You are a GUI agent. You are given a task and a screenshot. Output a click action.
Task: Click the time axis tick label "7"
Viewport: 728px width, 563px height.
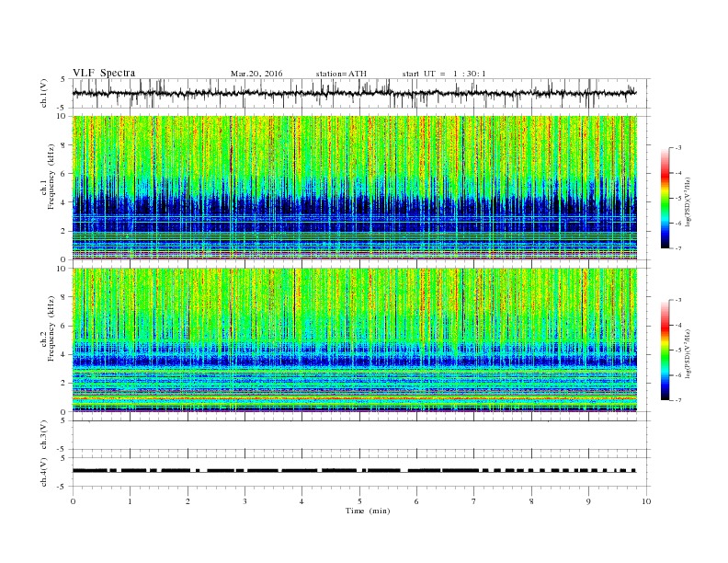point(474,501)
